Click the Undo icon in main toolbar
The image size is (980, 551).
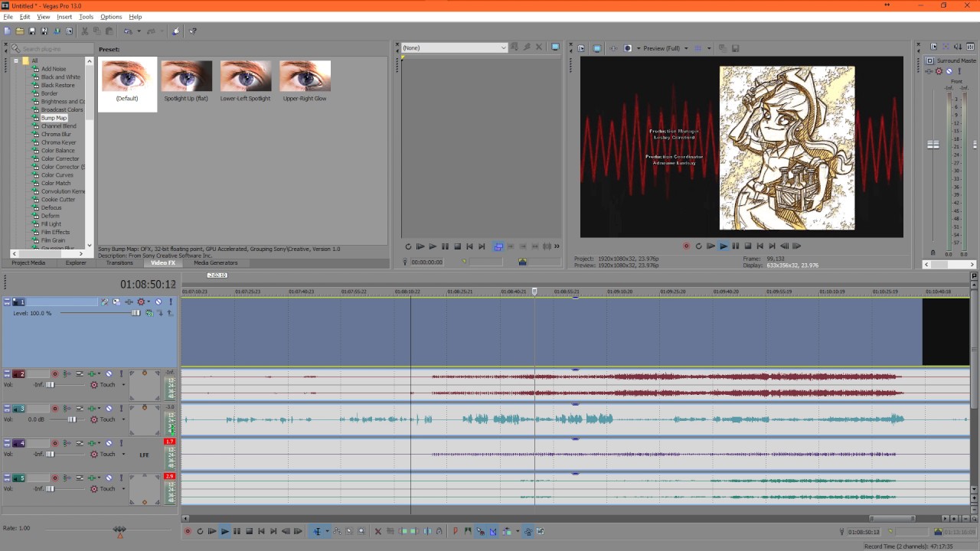coord(128,31)
